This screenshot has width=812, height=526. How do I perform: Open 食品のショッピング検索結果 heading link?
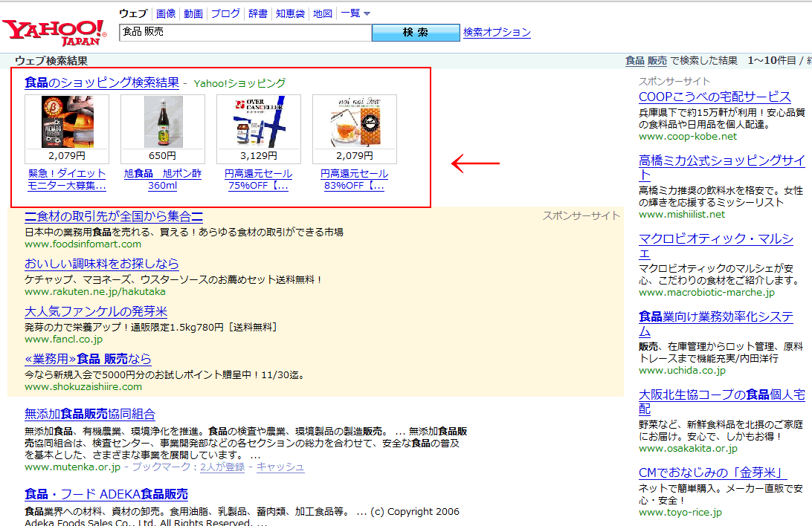(x=102, y=82)
